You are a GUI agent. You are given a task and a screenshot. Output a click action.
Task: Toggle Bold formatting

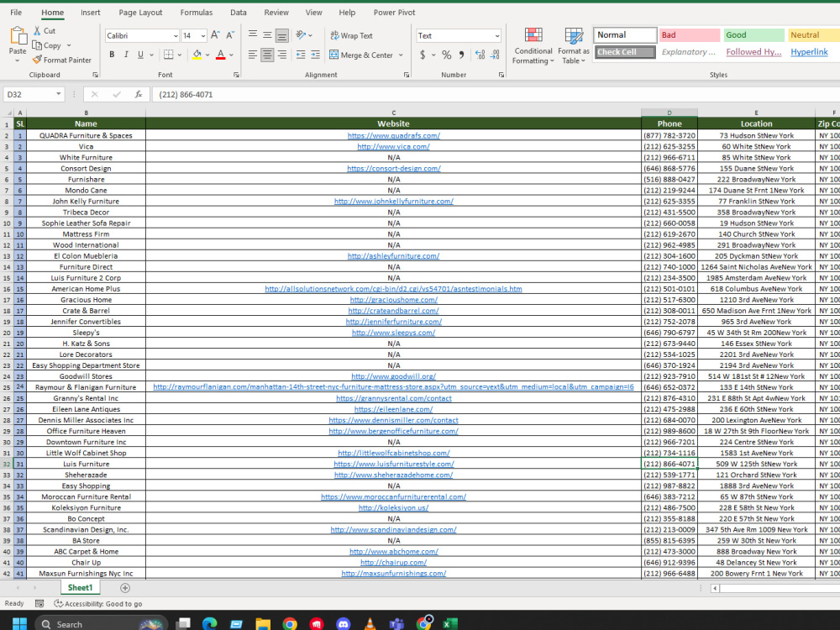[112, 55]
